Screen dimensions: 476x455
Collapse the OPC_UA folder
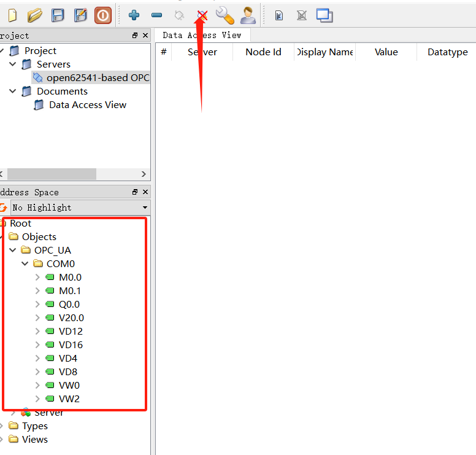13,250
